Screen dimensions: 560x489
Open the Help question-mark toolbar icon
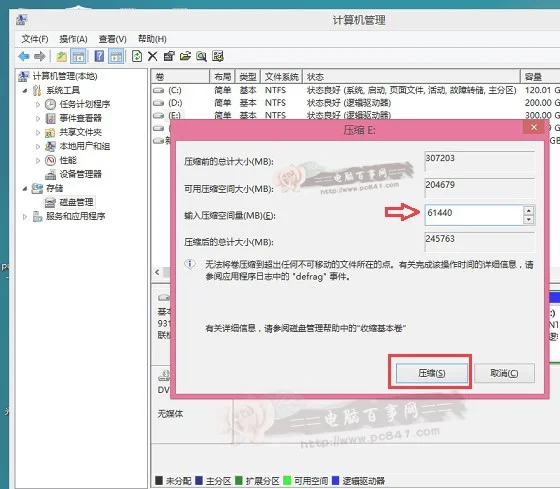pos(99,56)
